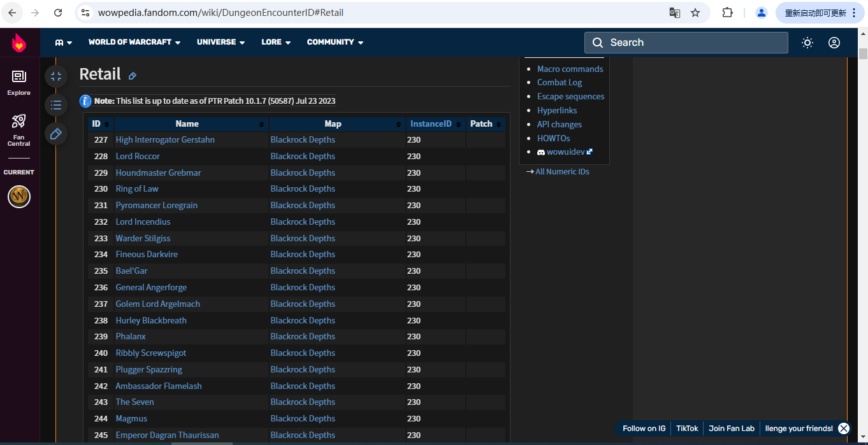Open the HOWTOs link
This screenshot has height=445, width=868.
pos(554,138)
